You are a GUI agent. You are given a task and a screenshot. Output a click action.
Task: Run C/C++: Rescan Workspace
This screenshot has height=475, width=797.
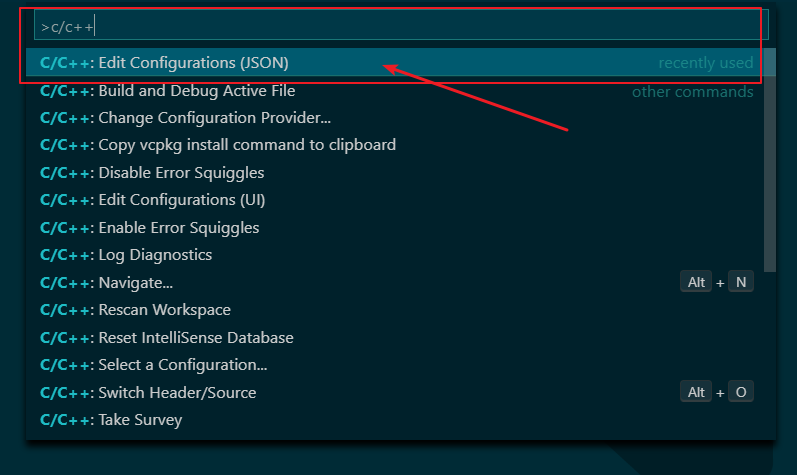(x=135, y=310)
